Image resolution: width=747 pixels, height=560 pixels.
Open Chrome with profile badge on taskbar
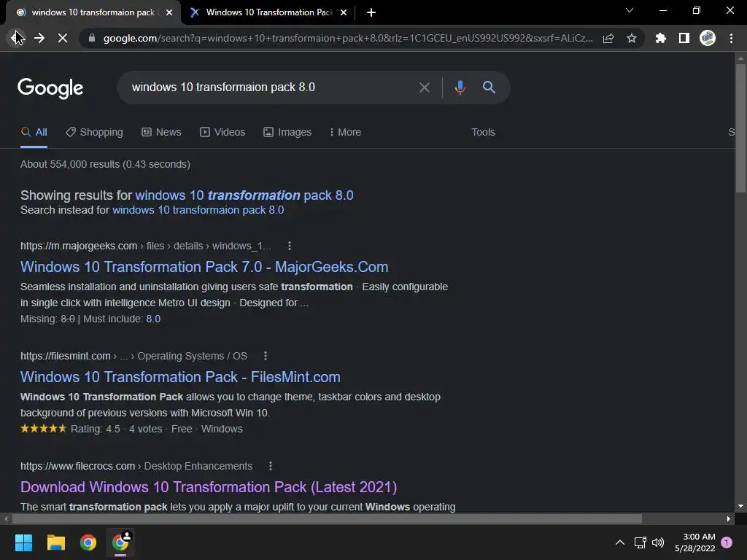(120, 542)
